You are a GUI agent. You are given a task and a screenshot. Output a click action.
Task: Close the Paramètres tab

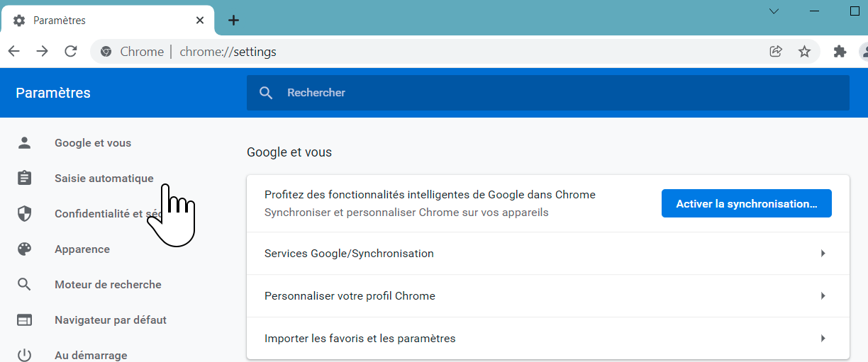pyautogui.click(x=201, y=21)
